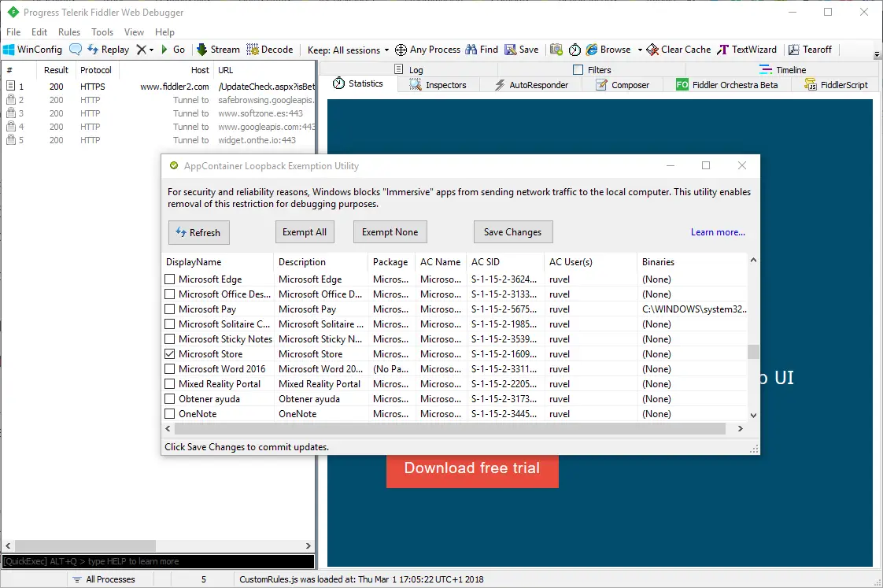Click the Exempt None button
883x588 pixels.
click(390, 232)
